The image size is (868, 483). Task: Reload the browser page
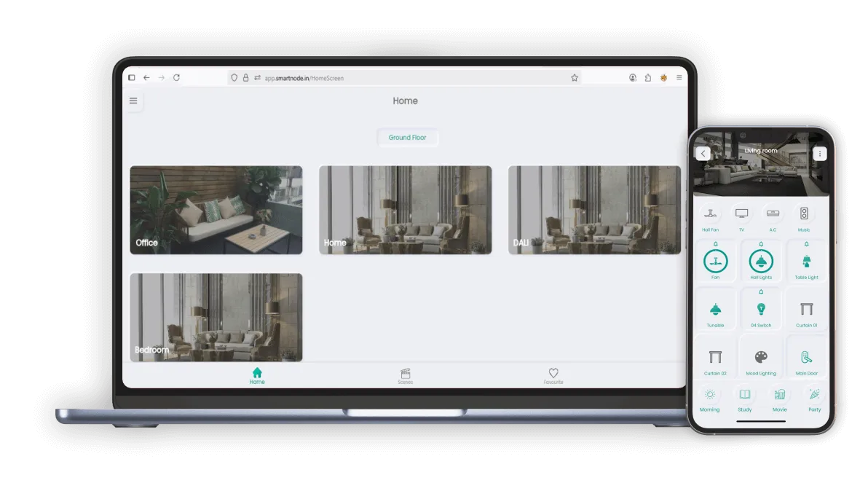(176, 77)
